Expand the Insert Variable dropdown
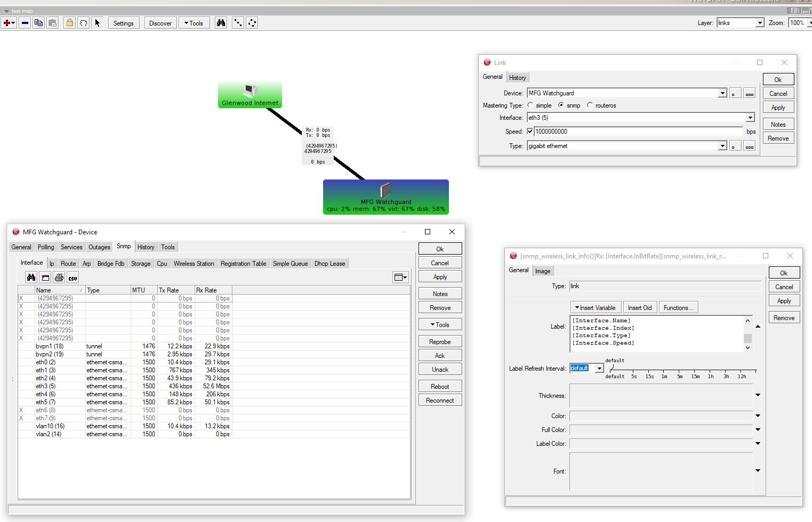The image size is (812, 522). pyautogui.click(x=595, y=308)
